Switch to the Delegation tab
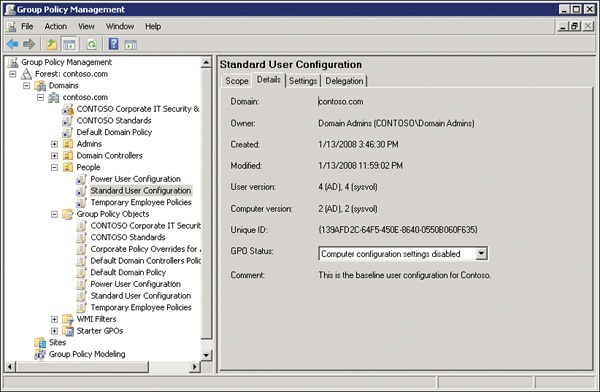This screenshot has width=600, height=392. [x=344, y=81]
